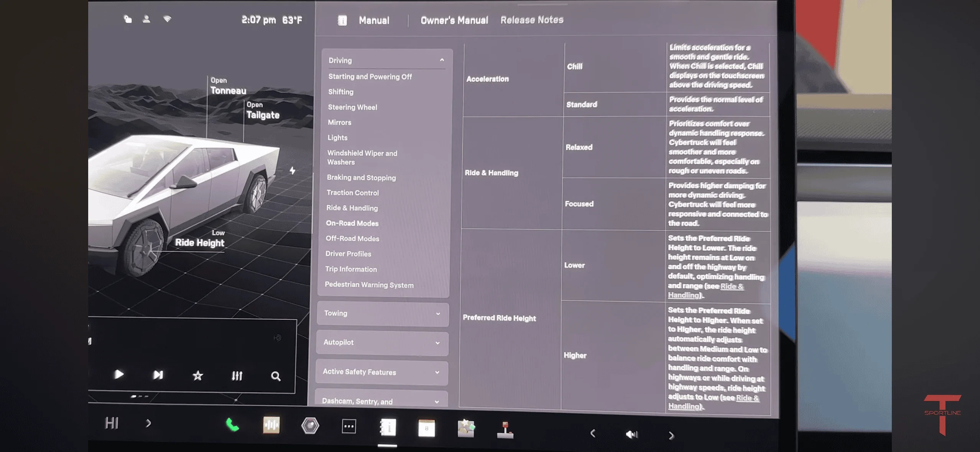
Task: Open the media equalizer settings icon
Action: coord(237,376)
